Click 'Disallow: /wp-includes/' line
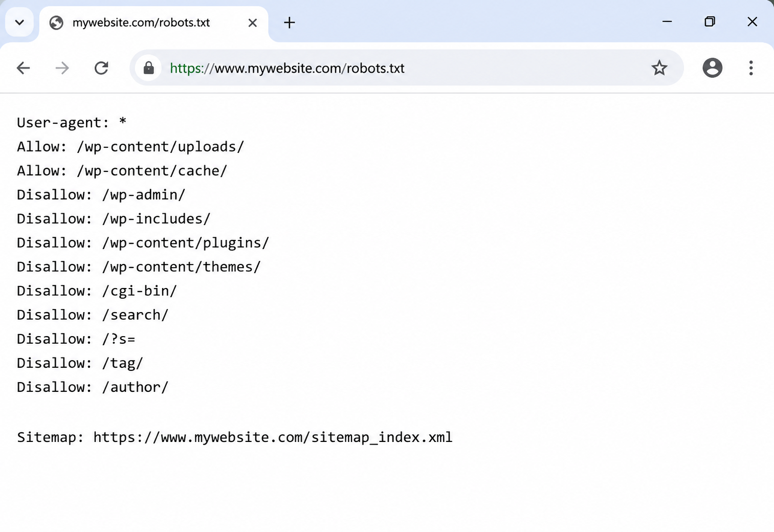Screen dimensions: 774x532 click(114, 219)
